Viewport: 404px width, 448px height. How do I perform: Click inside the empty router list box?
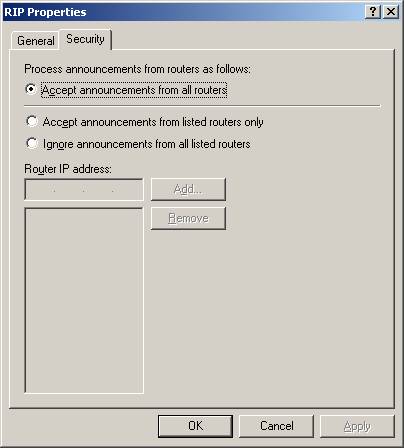pyautogui.click(x=84, y=300)
